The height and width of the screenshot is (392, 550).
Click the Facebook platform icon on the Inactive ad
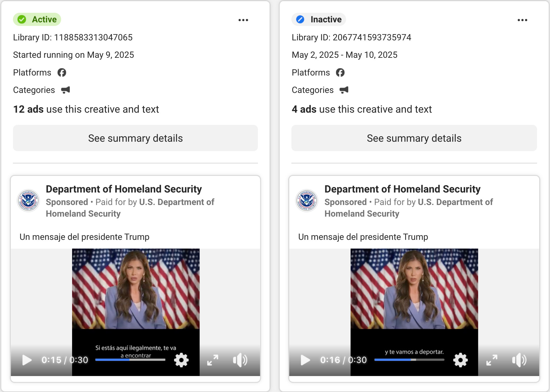click(340, 73)
